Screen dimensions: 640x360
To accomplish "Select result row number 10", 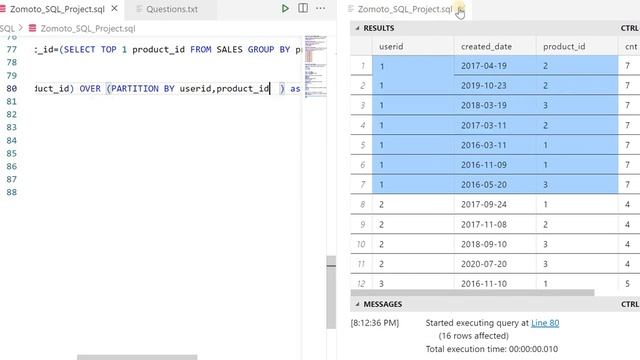I will pyautogui.click(x=362, y=244).
